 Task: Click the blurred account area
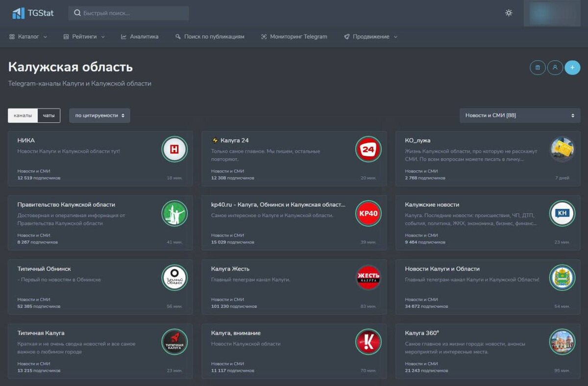(x=553, y=13)
